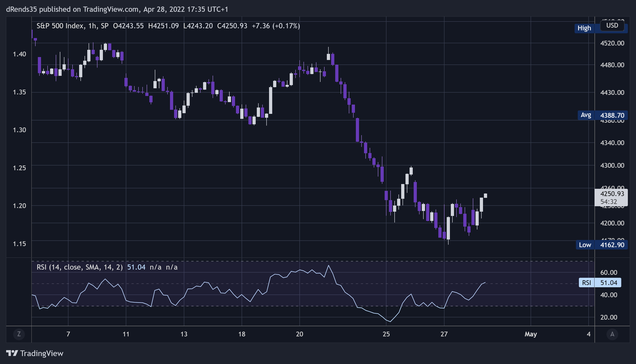The width and height of the screenshot is (636, 364).
Task: Click the High price label
Action: click(584, 28)
